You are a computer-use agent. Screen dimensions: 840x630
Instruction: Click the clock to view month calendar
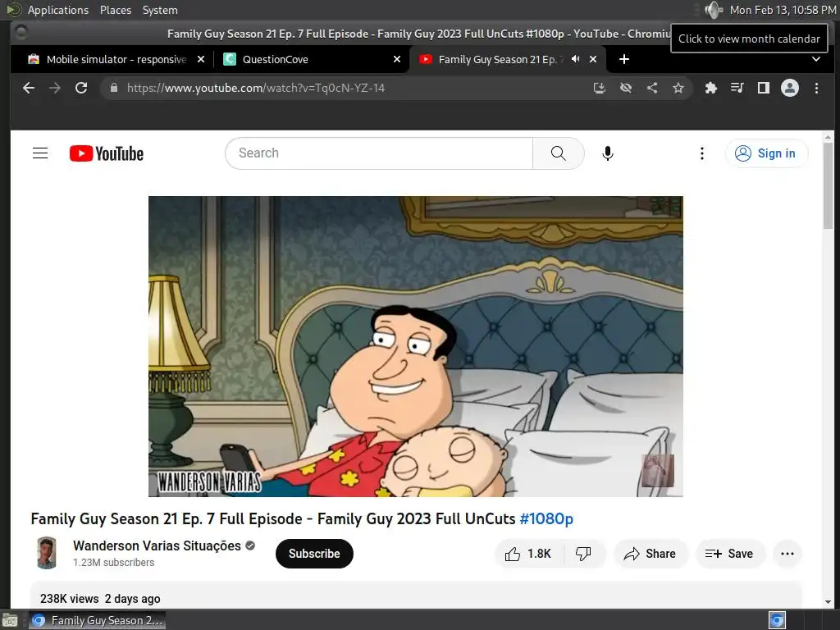coord(782,10)
